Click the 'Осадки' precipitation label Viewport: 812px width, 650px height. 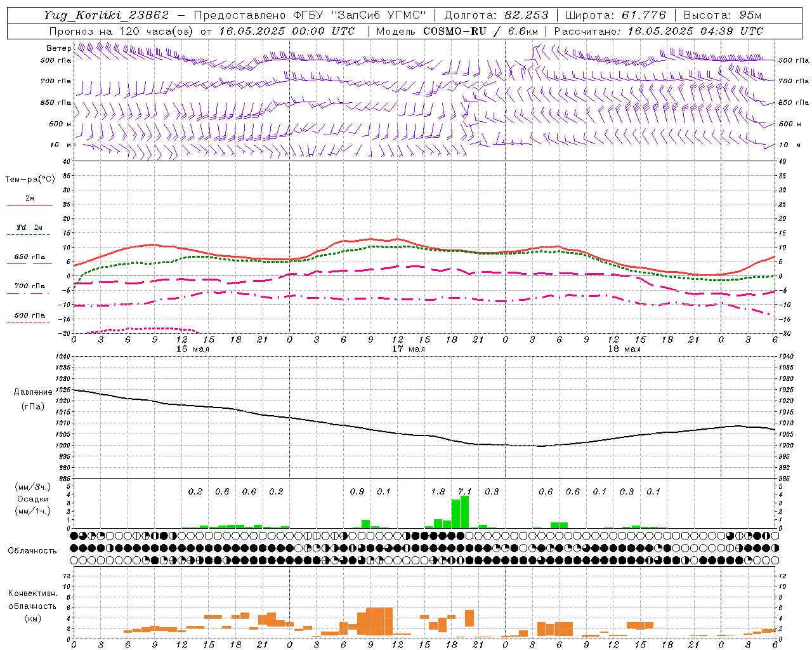(x=32, y=499)
